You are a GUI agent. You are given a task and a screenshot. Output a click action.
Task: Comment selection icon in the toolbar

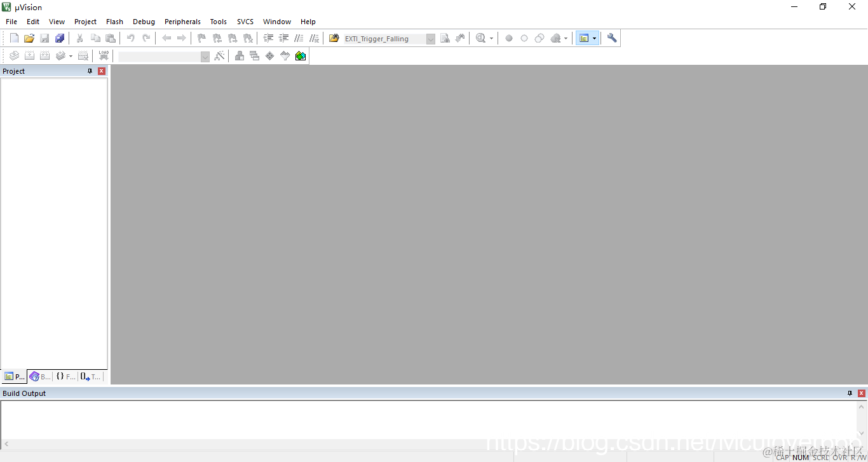[299, 38]
